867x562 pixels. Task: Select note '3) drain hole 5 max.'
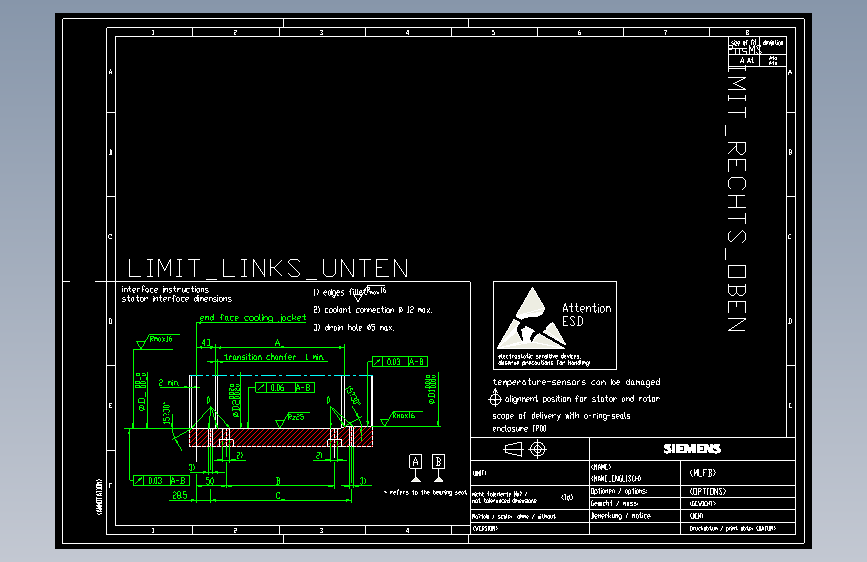354,327
